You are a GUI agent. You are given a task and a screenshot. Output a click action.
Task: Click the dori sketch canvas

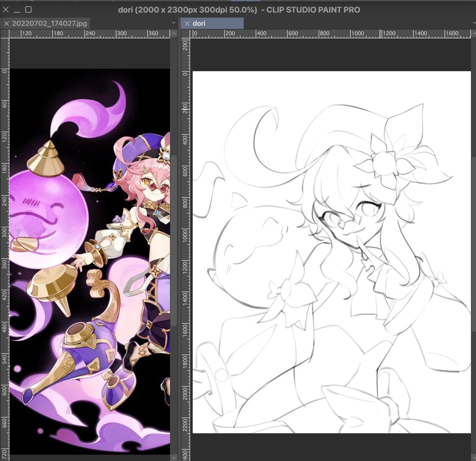(x=332, y=252)
